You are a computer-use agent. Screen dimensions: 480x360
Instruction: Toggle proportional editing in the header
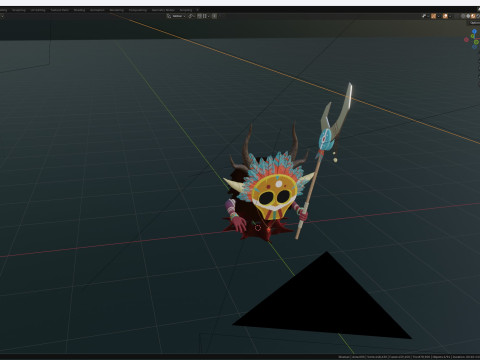(215, 16)
